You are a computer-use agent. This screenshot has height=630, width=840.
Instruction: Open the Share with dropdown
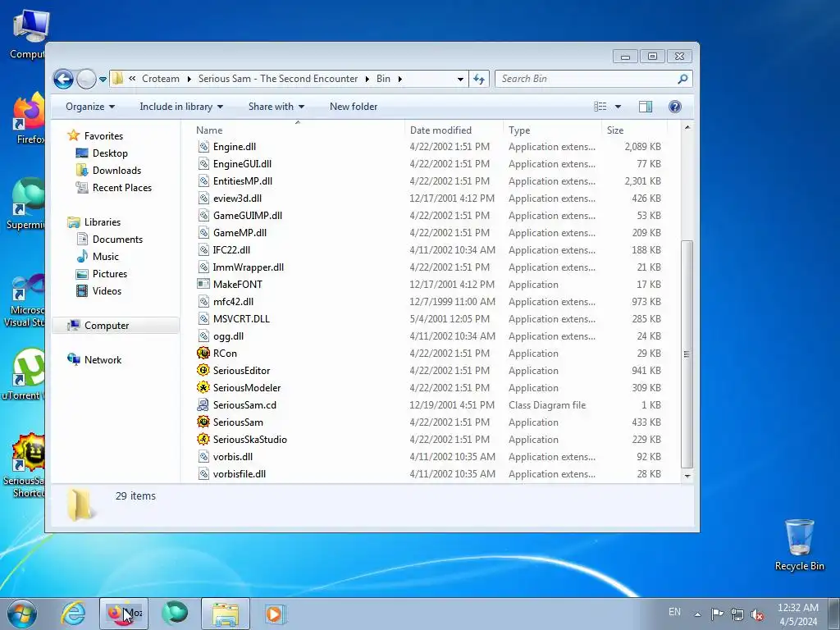(x=276, y=107)
